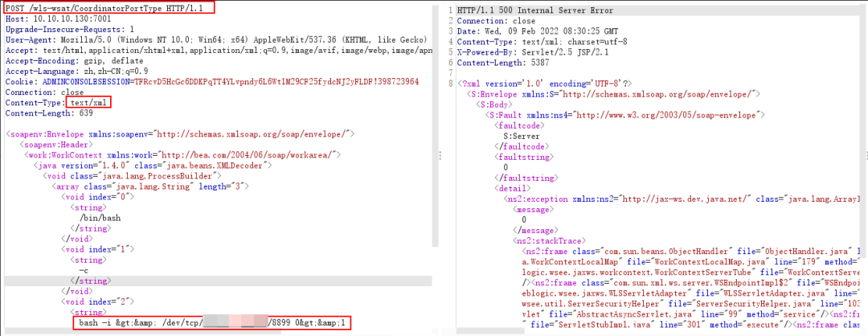Select the User-Agent Mozilla/5.0 header line
868x336 pixels.
click(x=216, y=39)
